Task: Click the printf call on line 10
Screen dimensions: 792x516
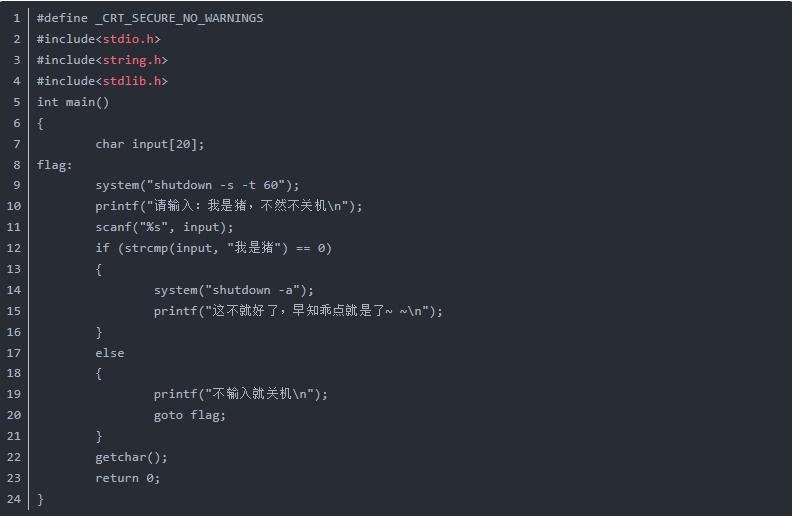Action: 229,206
